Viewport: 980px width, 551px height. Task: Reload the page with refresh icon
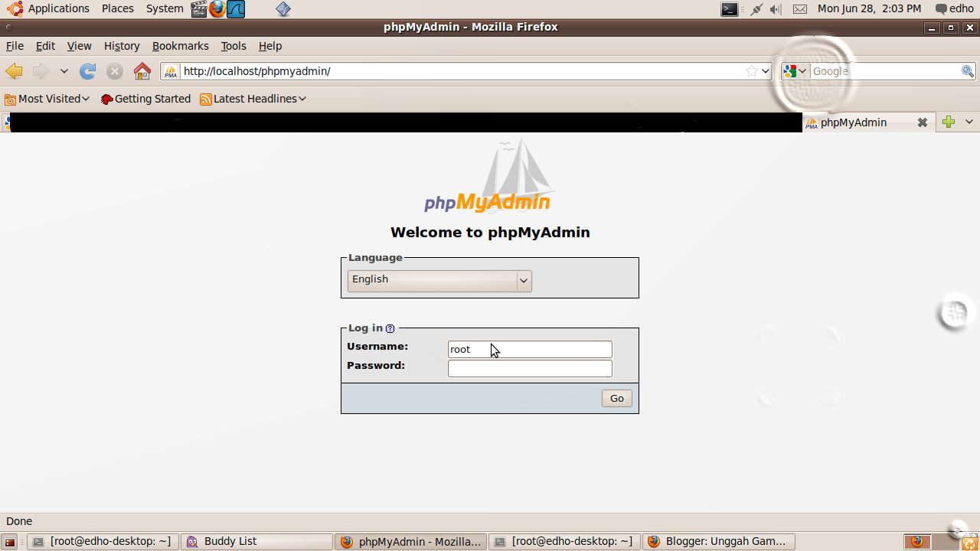[88, 71]
